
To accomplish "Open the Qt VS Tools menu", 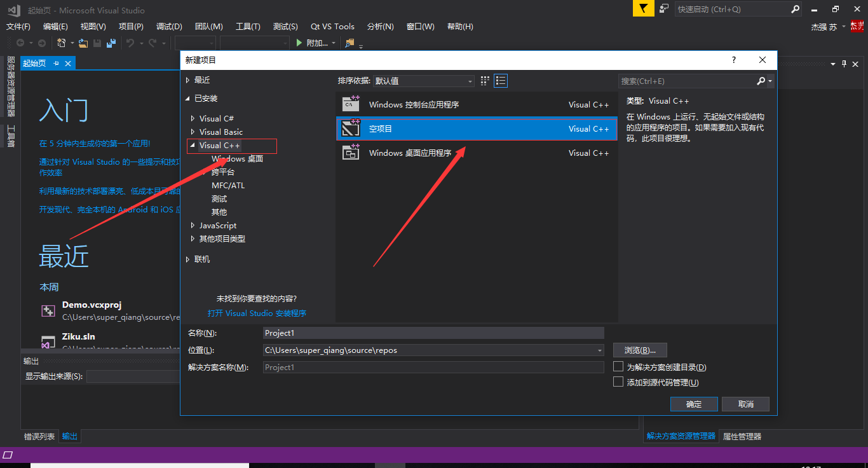I will coord(332,26).
